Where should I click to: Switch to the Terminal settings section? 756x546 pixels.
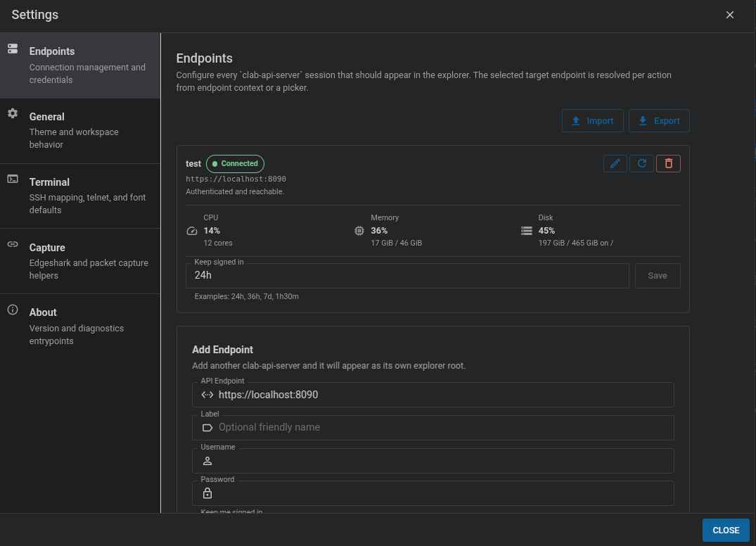point(80,196)
